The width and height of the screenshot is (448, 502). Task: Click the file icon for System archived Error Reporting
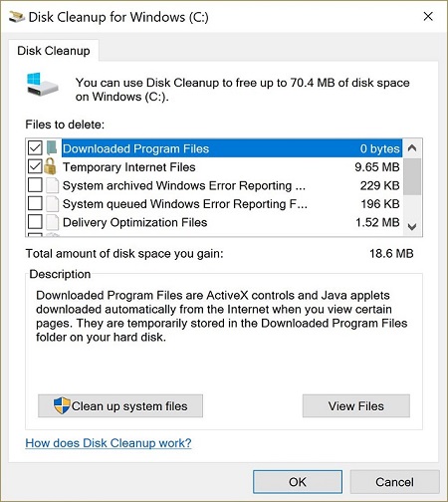point(52,185)
